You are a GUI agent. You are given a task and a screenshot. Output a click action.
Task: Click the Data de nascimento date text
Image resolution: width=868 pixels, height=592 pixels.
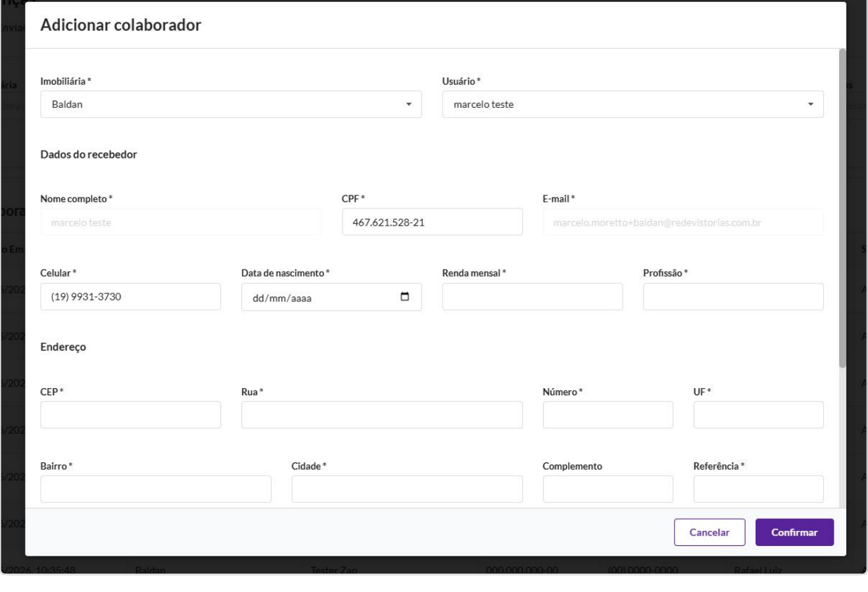pyautogui.click(x=282, y=298)
